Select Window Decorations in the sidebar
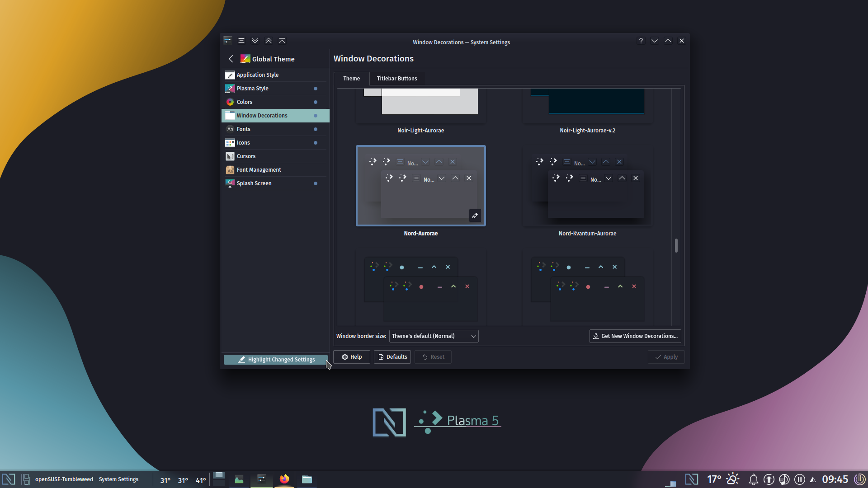This screenshot has height=488, width=868. 275,116
